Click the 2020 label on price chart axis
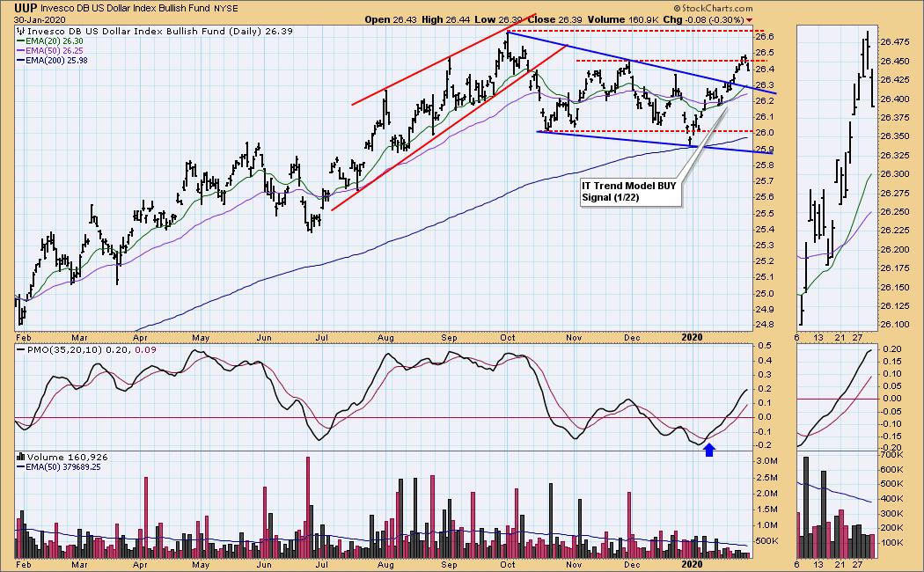 692,338
